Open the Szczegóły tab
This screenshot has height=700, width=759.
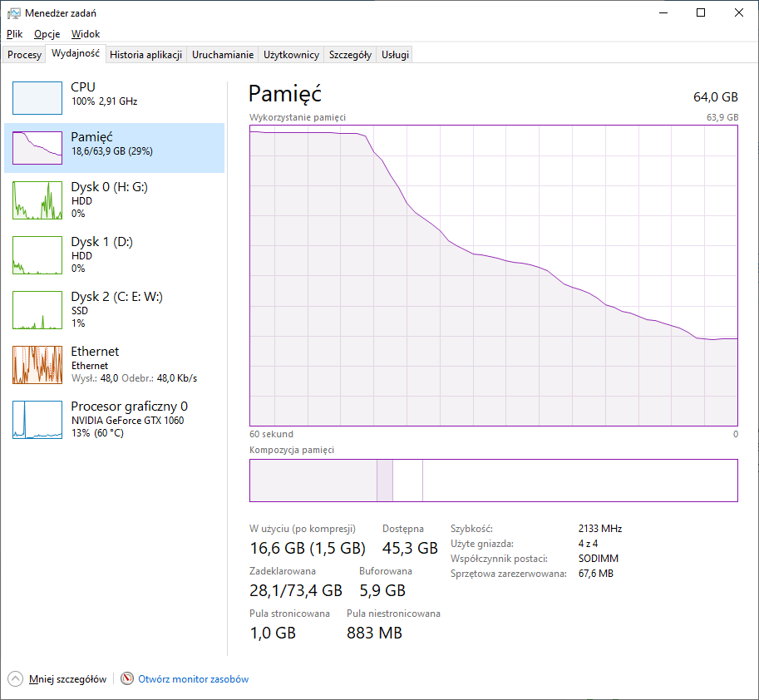[351, 55]
